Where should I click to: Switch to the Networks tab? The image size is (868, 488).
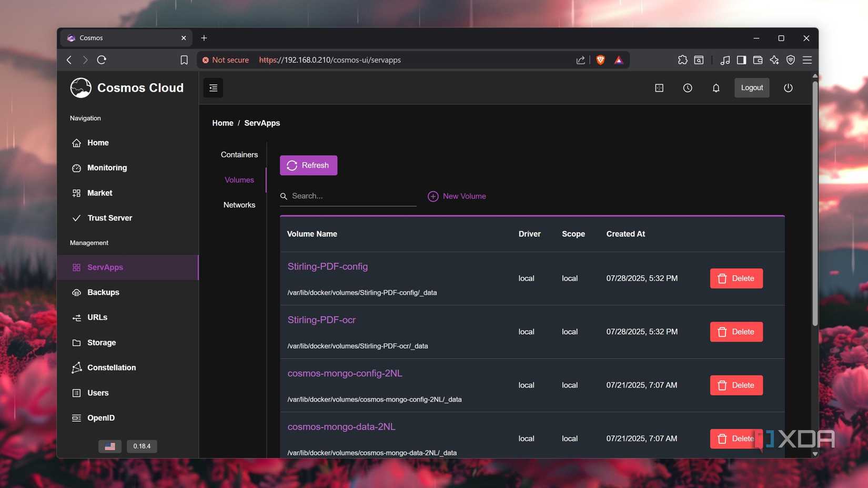239,205
